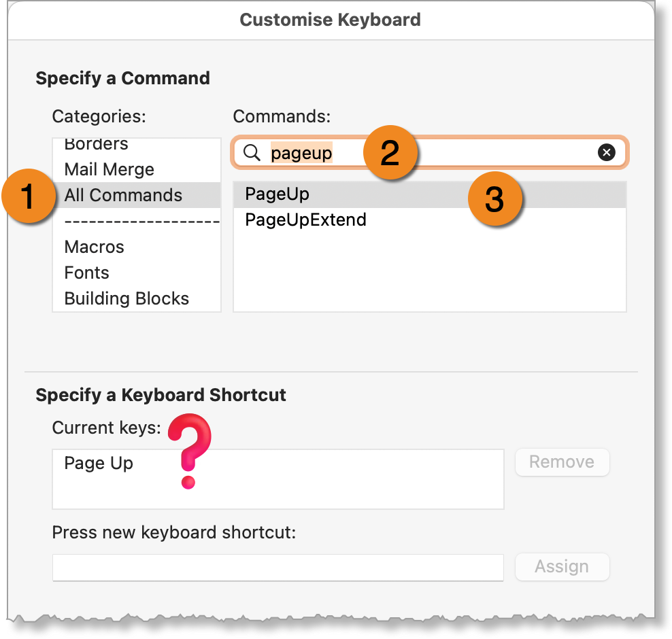The width and height of the screenshot is (672, 639).
Task: Focus the commands search field
Action: tap(430, 152)
